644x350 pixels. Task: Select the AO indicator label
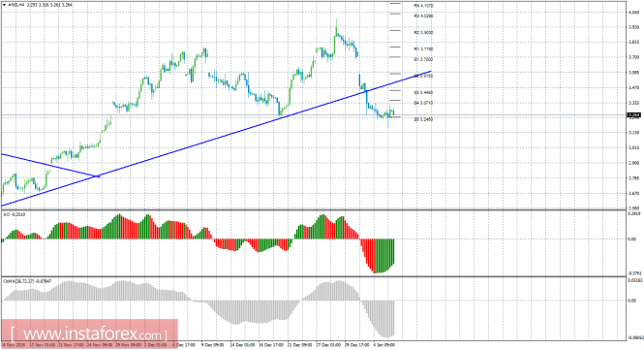[14, 214]
